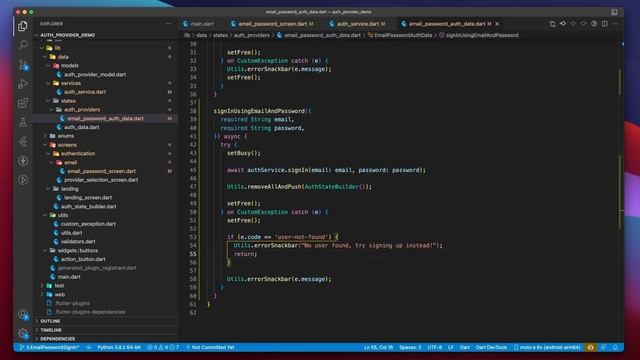
Task: Expand the DEPENDENCIES section
Action: tap(58, 339)
